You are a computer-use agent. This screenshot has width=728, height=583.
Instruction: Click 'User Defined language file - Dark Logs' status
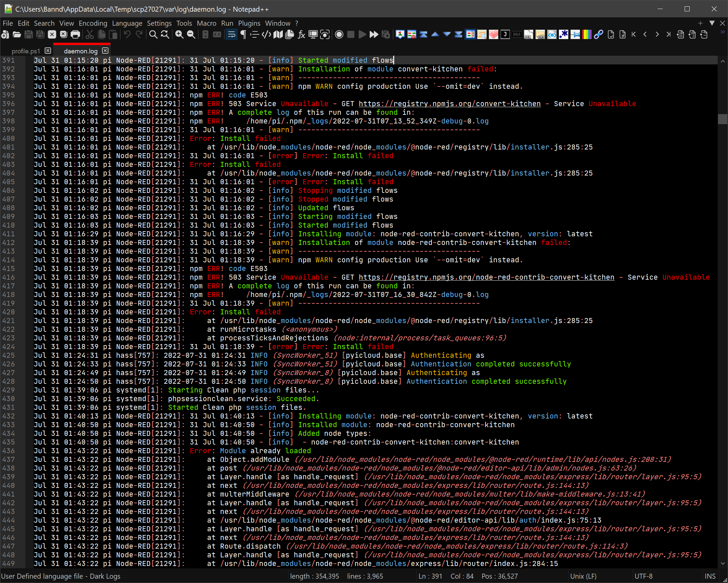point(61,576)
